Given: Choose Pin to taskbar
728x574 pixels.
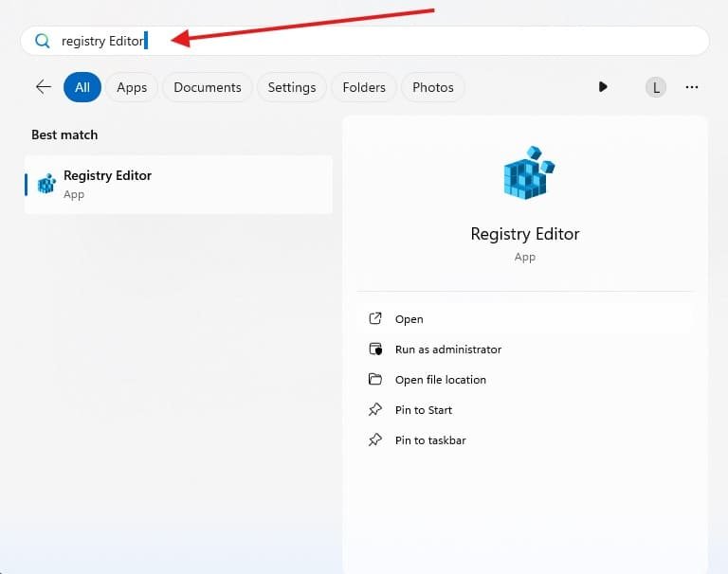Looking at the screenshot, I should pyautogui.click(x=524, y=439).
